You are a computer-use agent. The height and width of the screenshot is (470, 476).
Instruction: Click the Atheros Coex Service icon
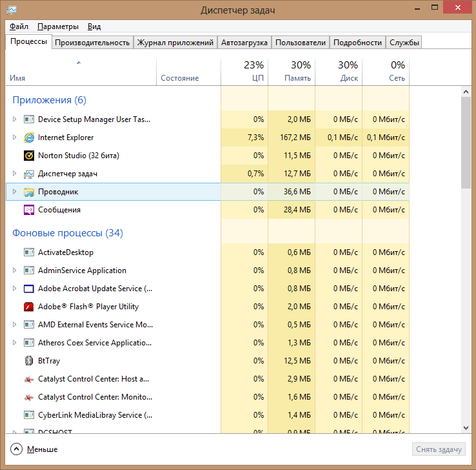click(29, 343)
